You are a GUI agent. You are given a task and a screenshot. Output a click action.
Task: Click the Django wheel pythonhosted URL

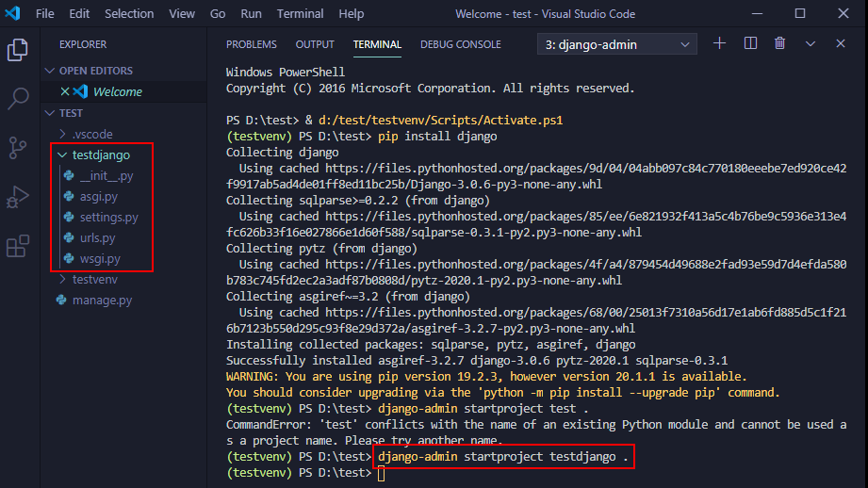(x=536, y=176)
